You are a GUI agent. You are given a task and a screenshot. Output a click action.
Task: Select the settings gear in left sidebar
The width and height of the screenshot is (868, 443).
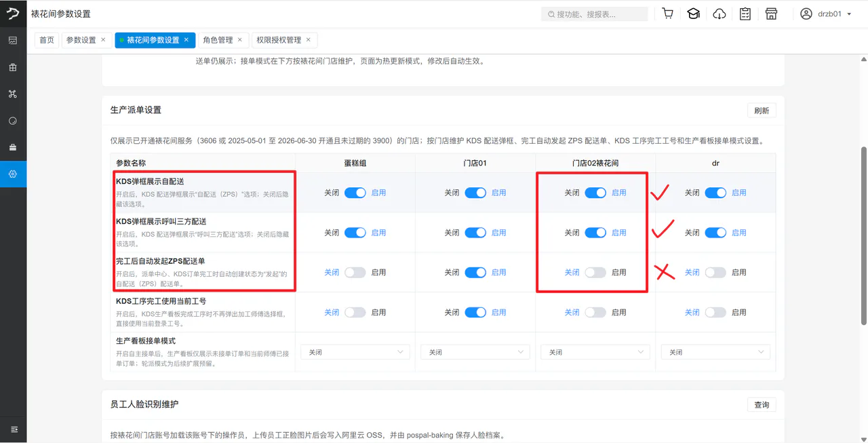pyautogui.click(x=13, y=174)
